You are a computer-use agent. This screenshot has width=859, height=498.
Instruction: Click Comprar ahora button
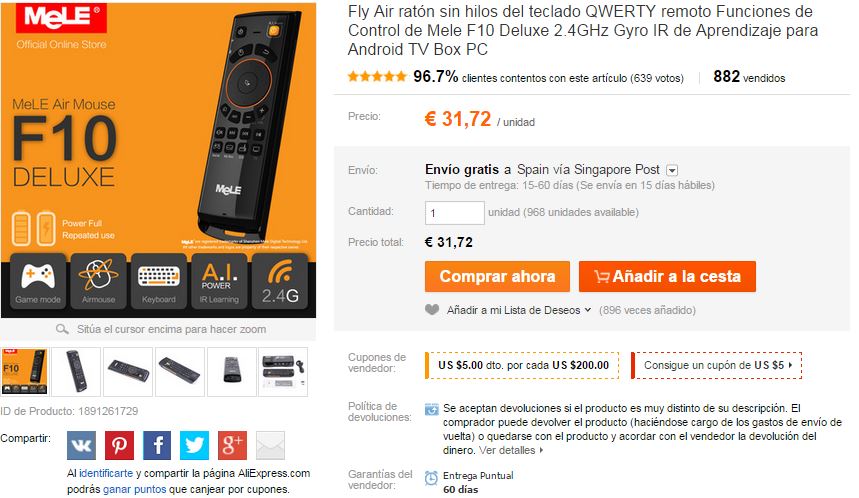point(497,276)
